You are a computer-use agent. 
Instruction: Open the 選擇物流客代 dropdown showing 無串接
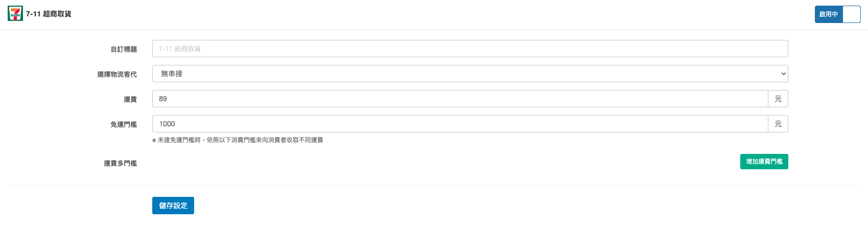470,74
